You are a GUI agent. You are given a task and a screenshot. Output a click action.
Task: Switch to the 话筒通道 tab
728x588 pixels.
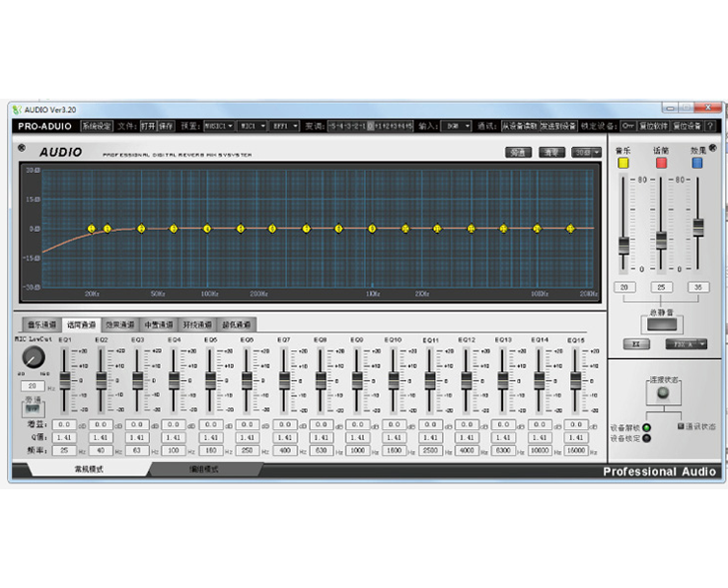coord(81,325)
